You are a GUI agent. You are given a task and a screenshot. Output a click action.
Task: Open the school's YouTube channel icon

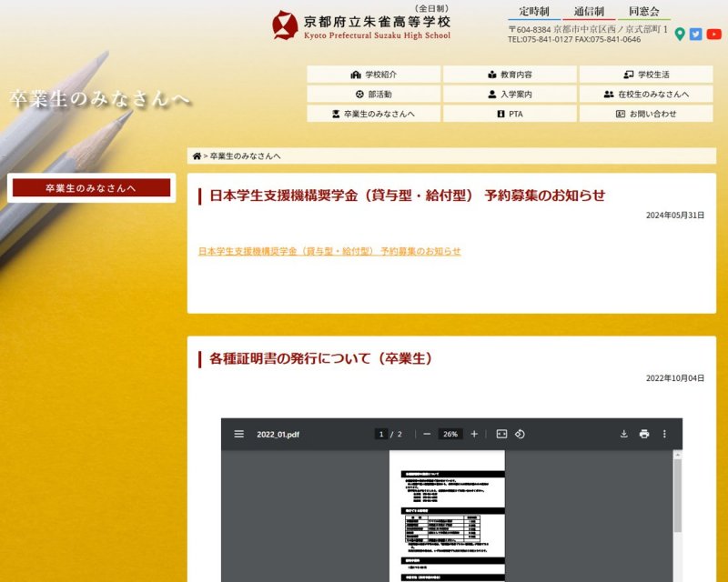click(x=713, y=35)
